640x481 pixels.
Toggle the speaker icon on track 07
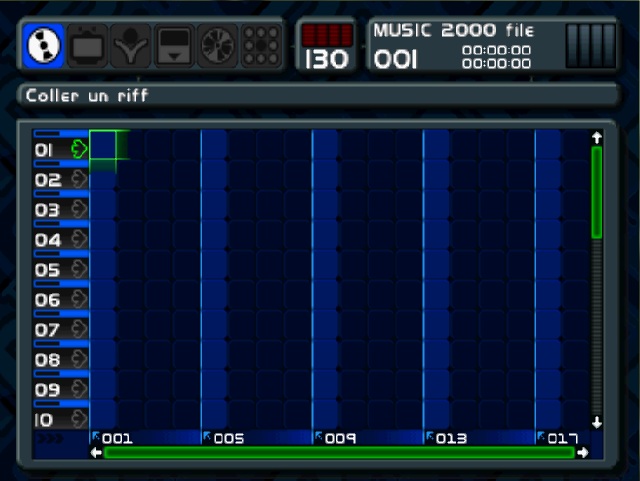coord(79,329)
